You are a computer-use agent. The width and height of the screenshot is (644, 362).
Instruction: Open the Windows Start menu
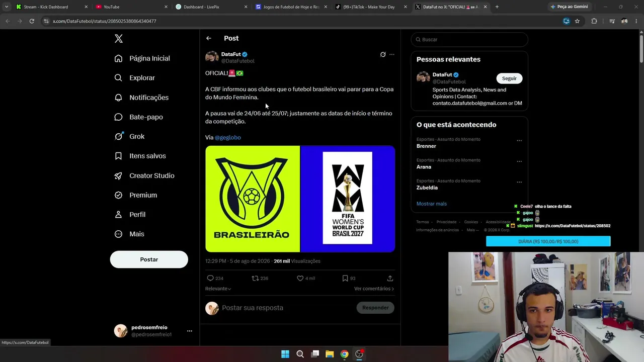[x=285, y=354]
